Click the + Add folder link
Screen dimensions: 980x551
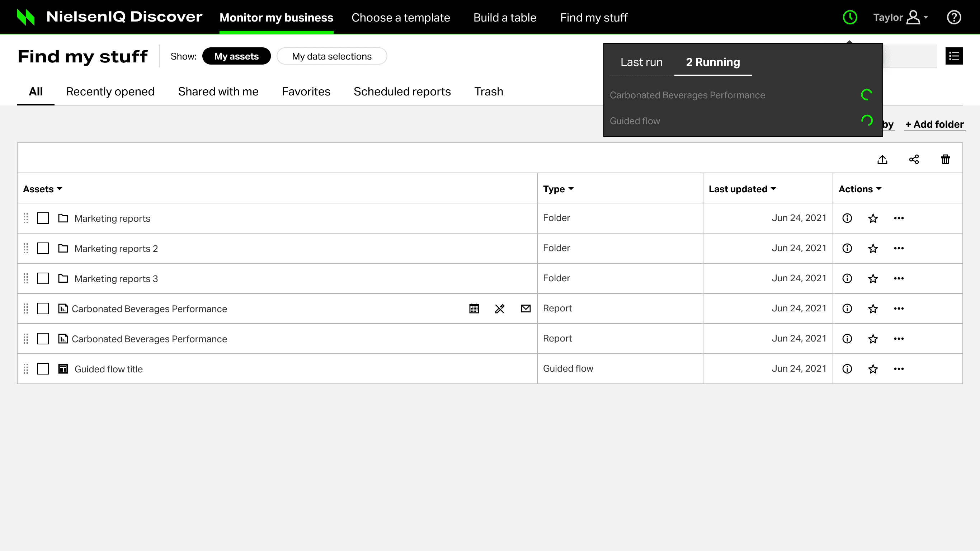(934, 124)
